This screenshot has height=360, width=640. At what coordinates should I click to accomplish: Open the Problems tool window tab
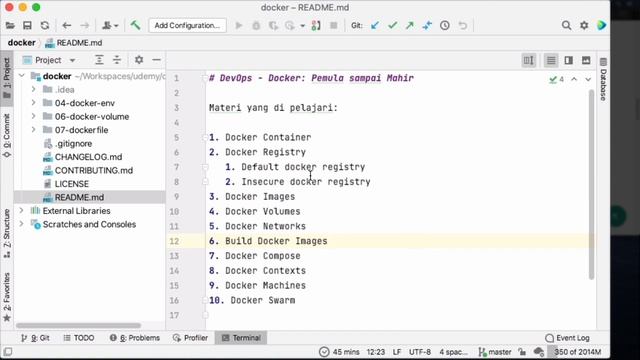[135, 338]
